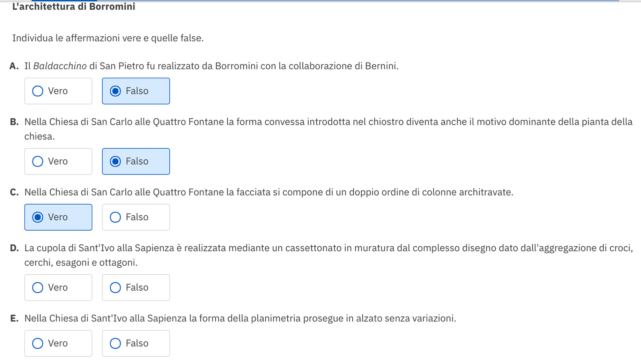
Task: Click statement E text about Sant'Ivo planimetria
Action: [240, 318]
